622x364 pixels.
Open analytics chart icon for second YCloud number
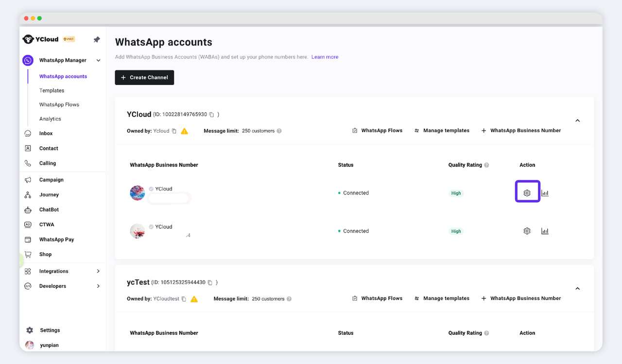point(545,231)
